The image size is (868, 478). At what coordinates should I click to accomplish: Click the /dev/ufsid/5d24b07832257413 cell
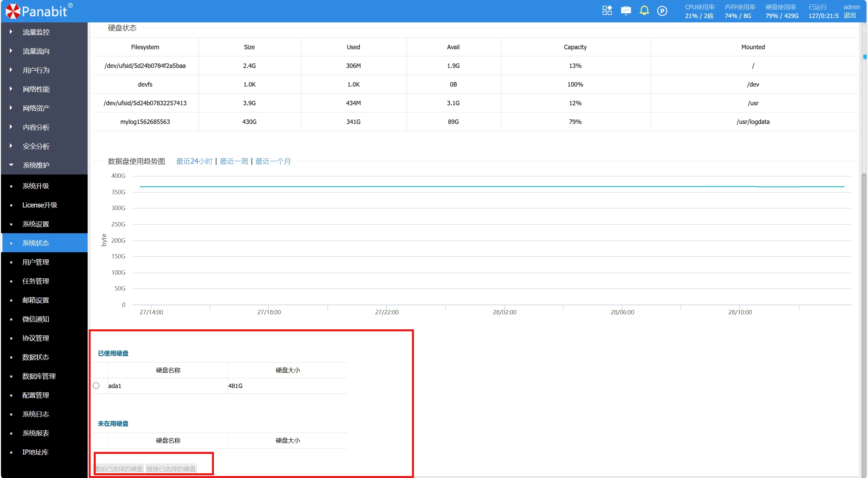point(145,103)
